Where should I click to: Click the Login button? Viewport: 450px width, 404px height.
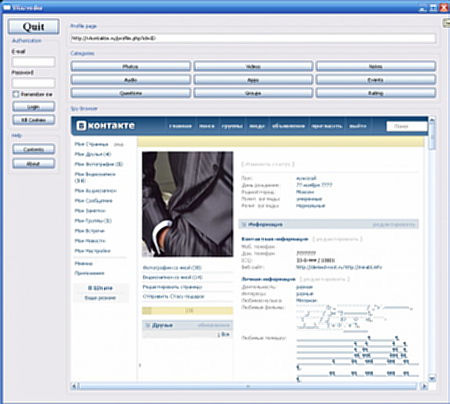(x=34, y=107)
